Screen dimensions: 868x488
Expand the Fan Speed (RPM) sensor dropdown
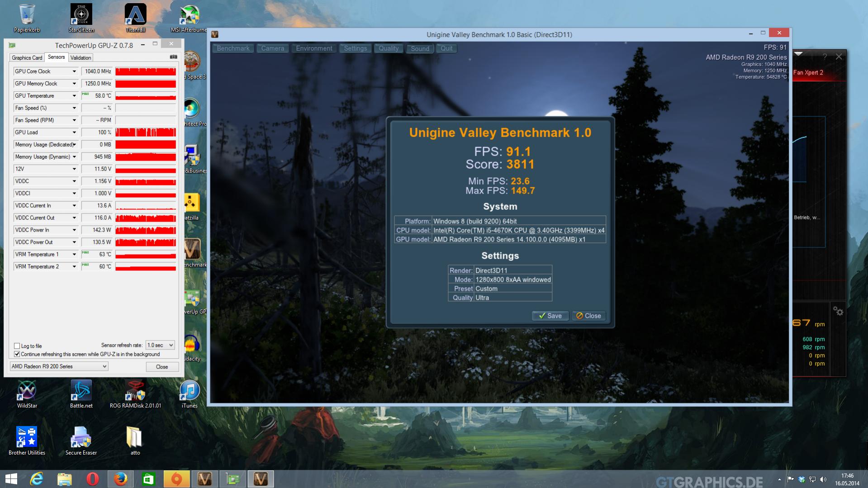74,120
